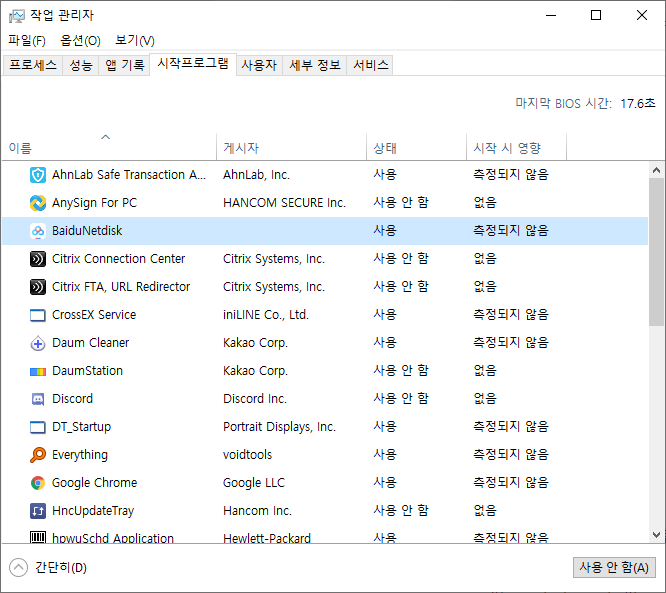
Task: Open the 옵션(O) menu
Action: pyautogui.click(x=80, y=41)
